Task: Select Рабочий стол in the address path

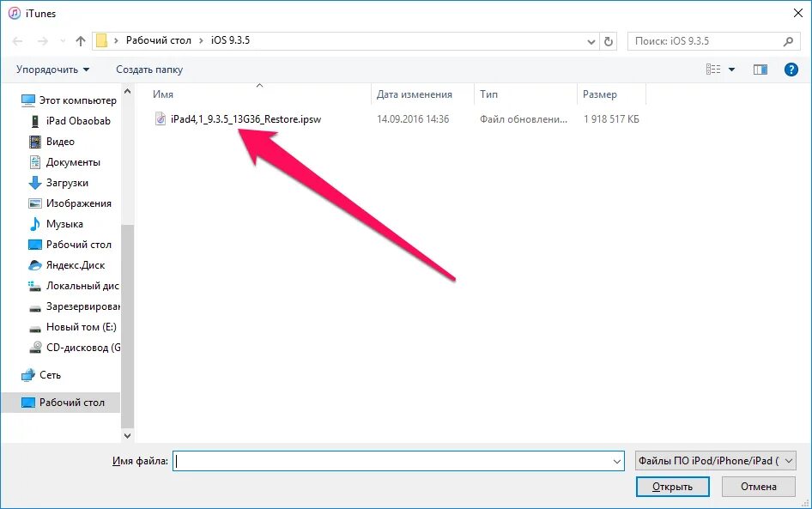Action: tap(159, 40)
